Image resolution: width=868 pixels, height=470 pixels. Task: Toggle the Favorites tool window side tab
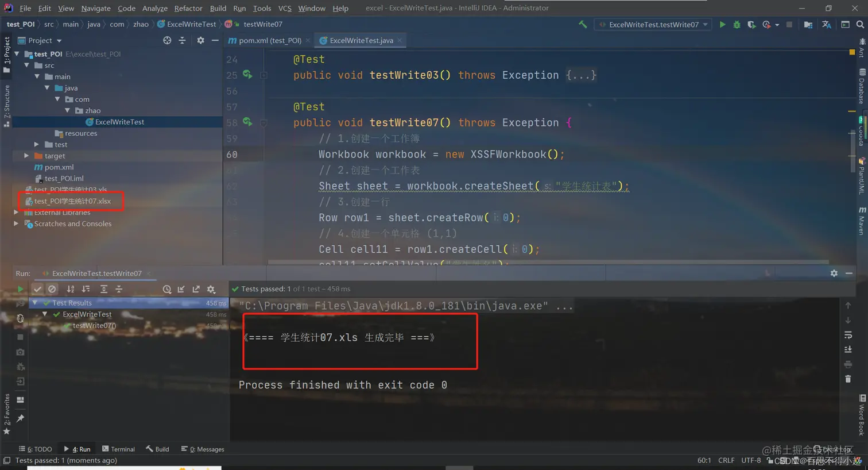pyautogui.click(x=6, y=414)
